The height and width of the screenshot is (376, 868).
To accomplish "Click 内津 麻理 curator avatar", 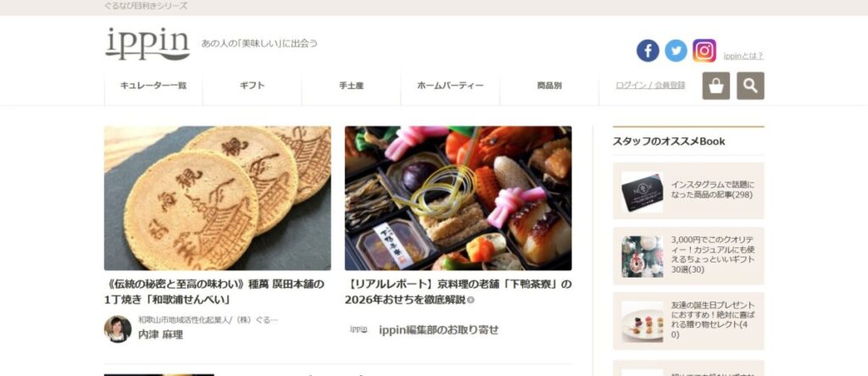I will tap(118, 329).
